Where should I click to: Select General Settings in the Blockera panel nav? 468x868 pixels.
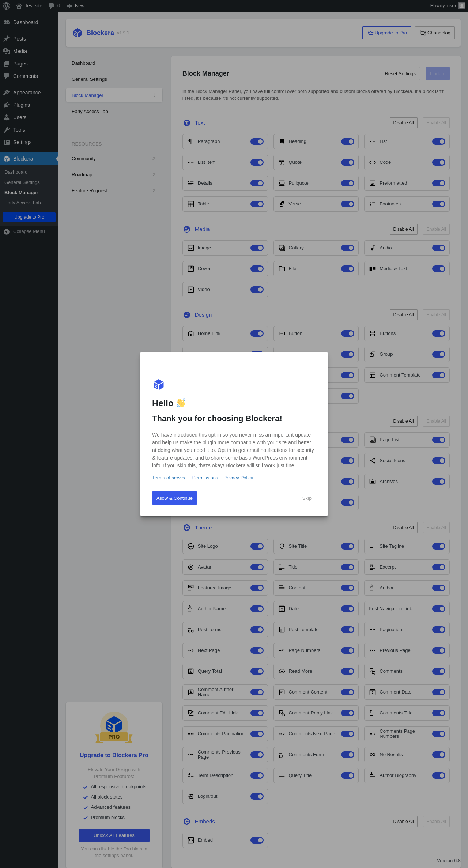[114, 79]
